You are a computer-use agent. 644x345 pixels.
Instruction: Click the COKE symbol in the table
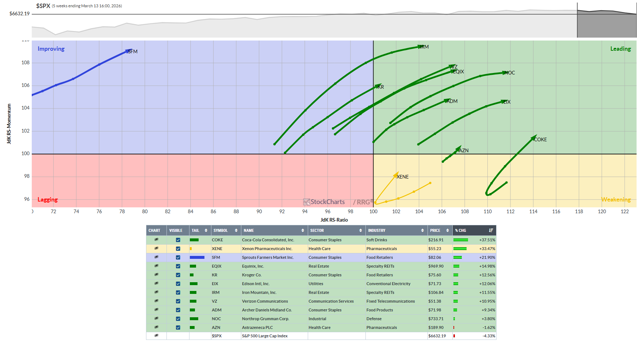pos(217,240)
